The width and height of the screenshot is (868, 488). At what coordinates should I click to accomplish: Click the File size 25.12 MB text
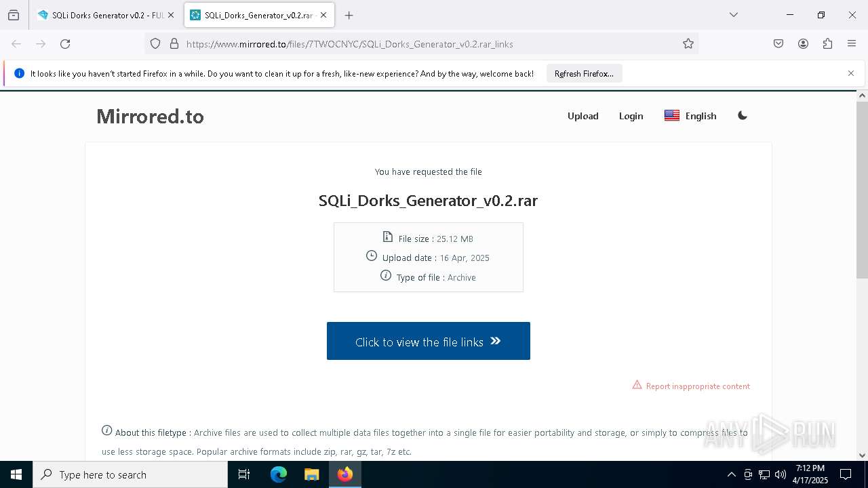(x=436, y=239)
